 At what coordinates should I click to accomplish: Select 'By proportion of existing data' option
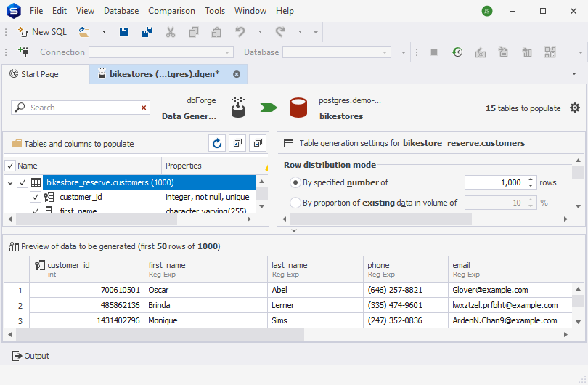click(x=295, y=203)
